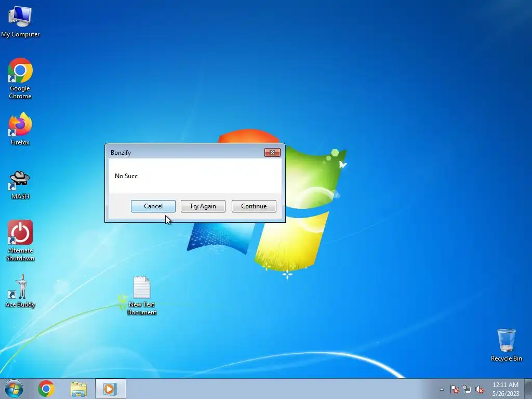Select the Ace Buddy desktop shortcut

[20, 291]
